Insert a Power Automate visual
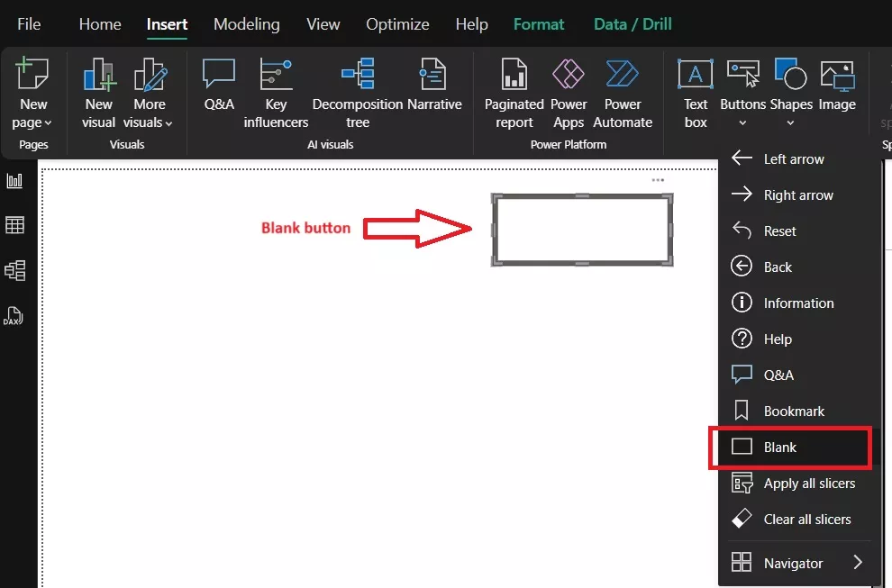The height and width of the screenshot is (588, 892). 623,90
